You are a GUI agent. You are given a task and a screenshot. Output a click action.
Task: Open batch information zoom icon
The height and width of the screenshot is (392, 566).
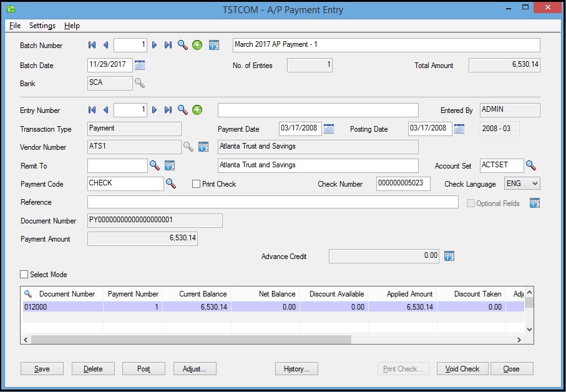[x=214, y=45]
